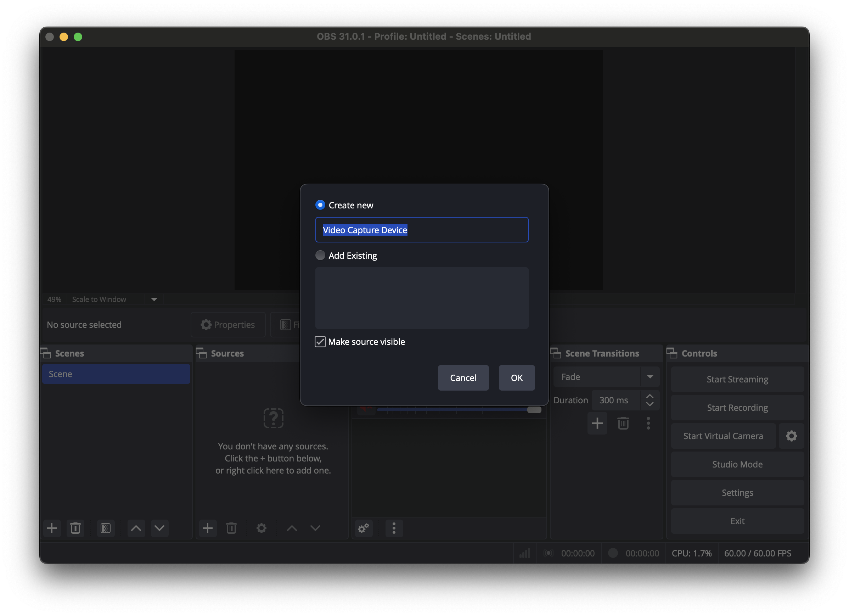This screenshot has width=849, height=616.
Task: Delete selected scene using trash icon
Action: 75,528
